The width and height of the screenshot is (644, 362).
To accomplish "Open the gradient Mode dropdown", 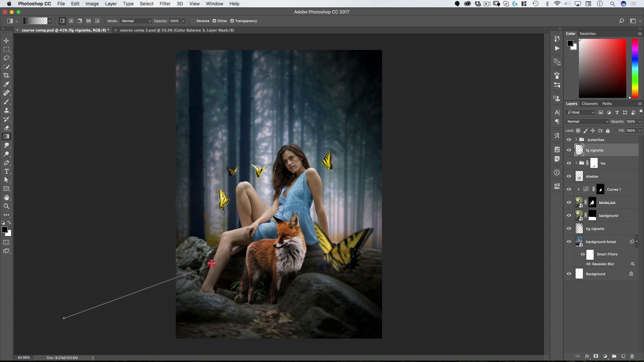I will coord(136,21).
